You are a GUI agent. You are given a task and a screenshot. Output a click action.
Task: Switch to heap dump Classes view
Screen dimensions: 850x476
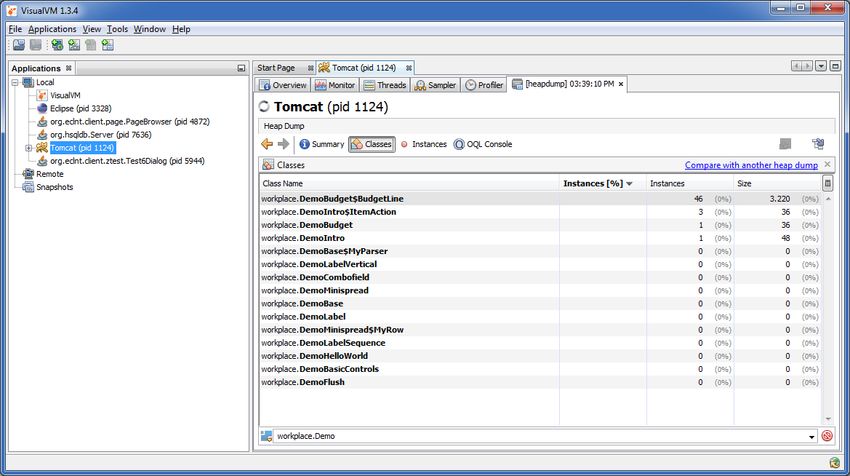click(372, 144)
